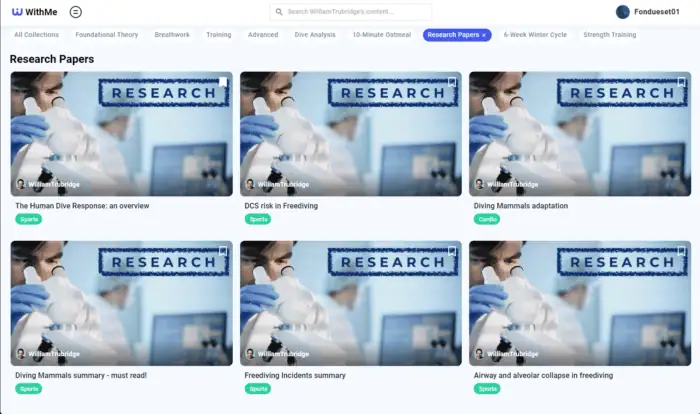Click the Cardio tag under Diving Mammals adaptation
The height and width of the screenshot is (414, 700).
click(487, 219)
